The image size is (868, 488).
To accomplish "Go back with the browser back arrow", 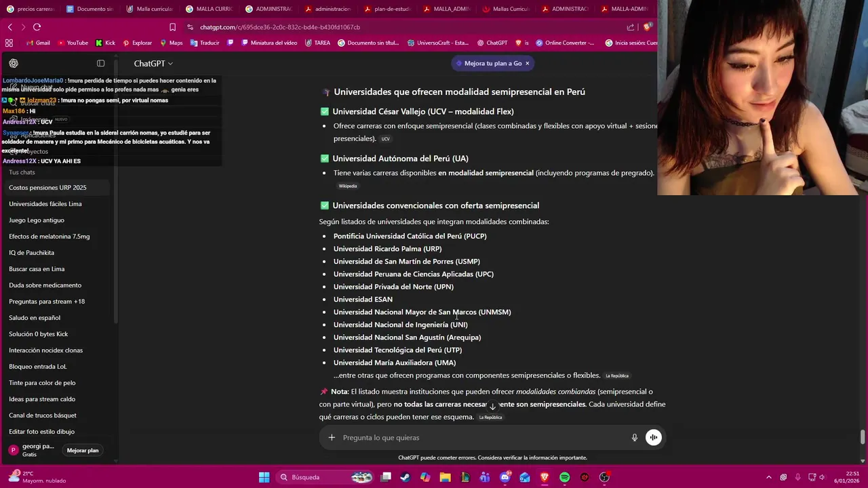I will point(9,27).
